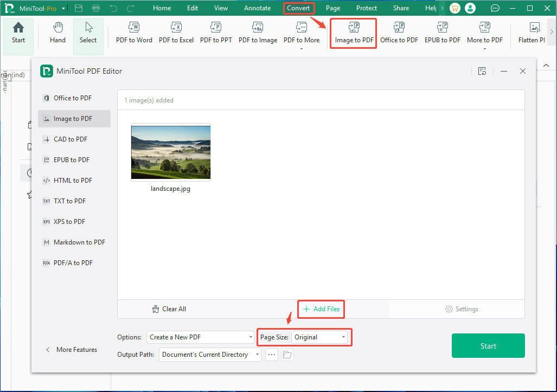The image size is (557, 392).
Task: Redo action in title bar
Action: 131,8
